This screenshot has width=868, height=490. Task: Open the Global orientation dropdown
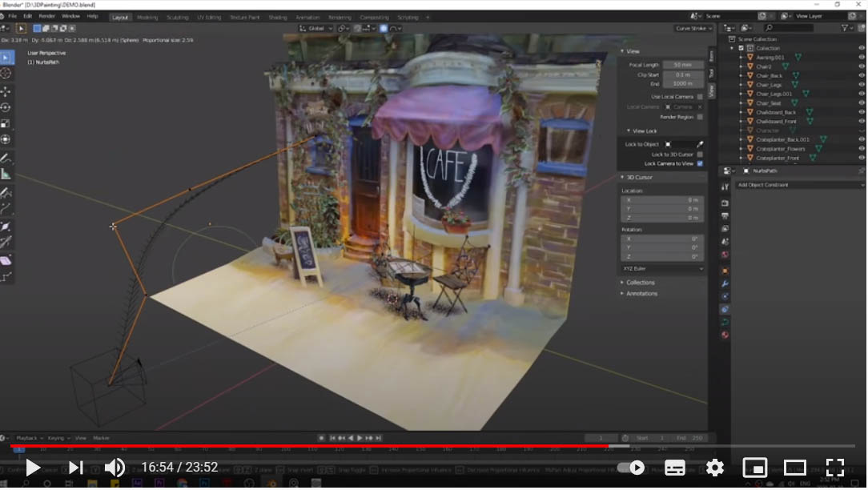[316, 28]
